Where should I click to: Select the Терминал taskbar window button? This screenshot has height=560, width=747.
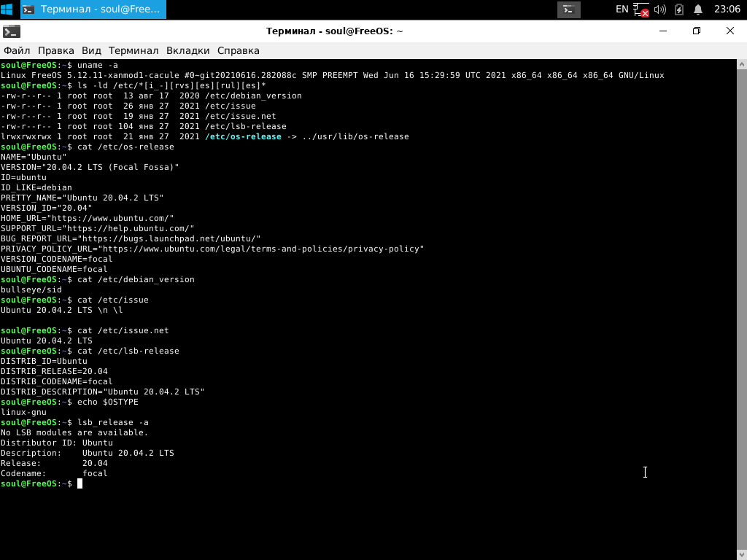click(x=93, y=9)
